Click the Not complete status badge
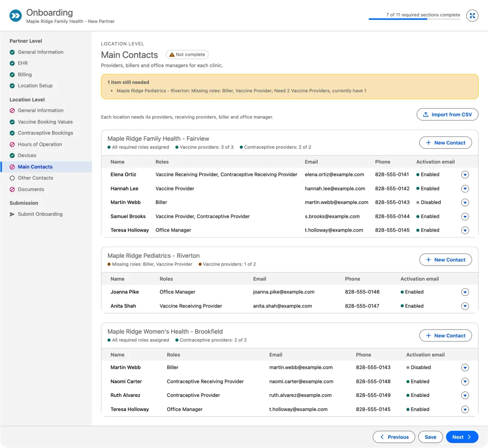Screen dimensions: 488x448 [187, 55]
